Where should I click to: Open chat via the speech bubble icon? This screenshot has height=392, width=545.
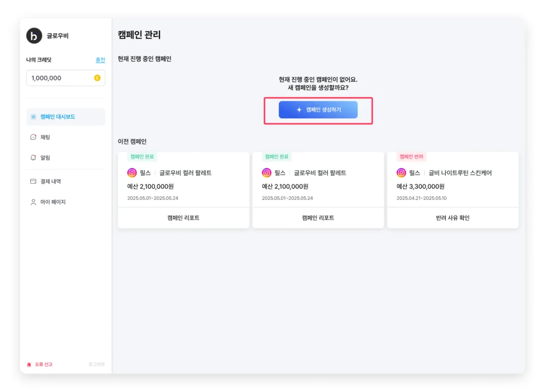coord(33,137)
